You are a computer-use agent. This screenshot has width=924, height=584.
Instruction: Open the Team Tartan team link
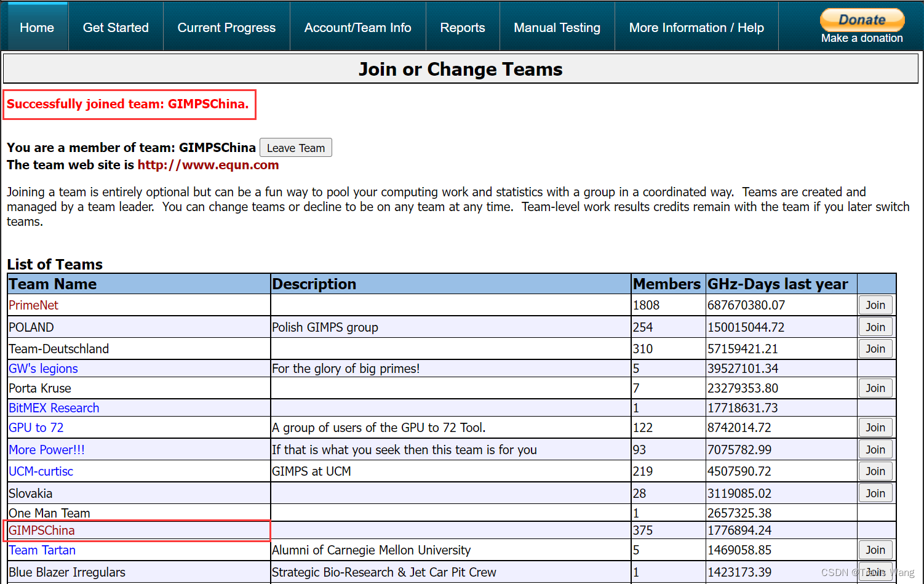[x=42, y=550]
